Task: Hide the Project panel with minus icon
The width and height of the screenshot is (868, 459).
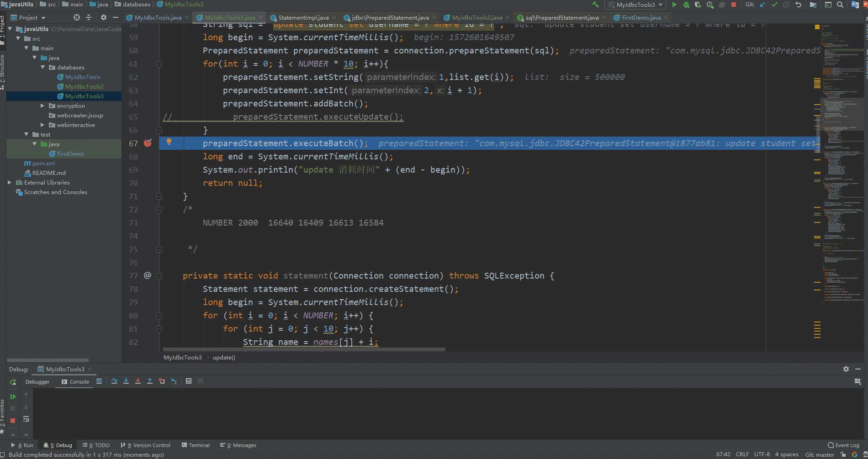Action: (116, 17)
